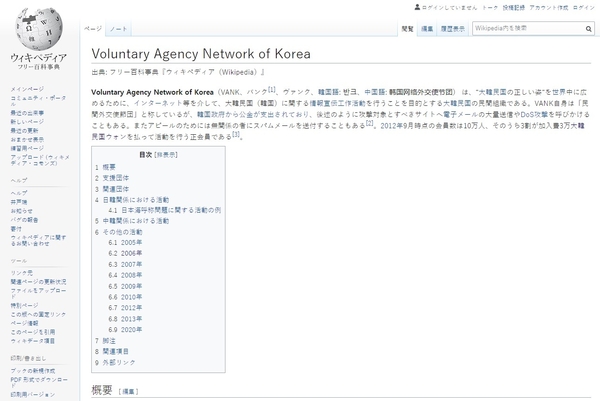Jump to subsection 6.8 2013年
Viewport: 600px width, 401px height.
click(125, 318)
